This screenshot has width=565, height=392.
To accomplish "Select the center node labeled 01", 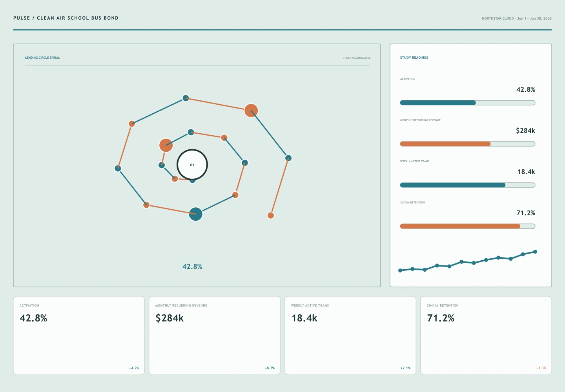I will click(192, 165).
